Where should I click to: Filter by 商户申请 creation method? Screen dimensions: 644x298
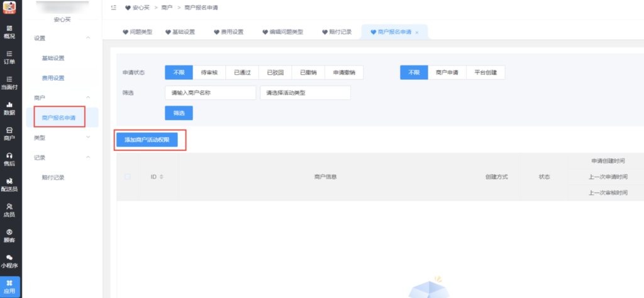coord(447,73)
